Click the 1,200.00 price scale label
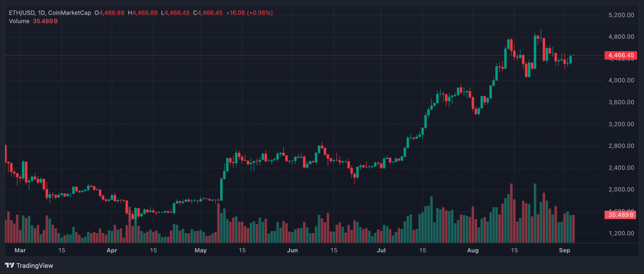 (x=621, y=233)
